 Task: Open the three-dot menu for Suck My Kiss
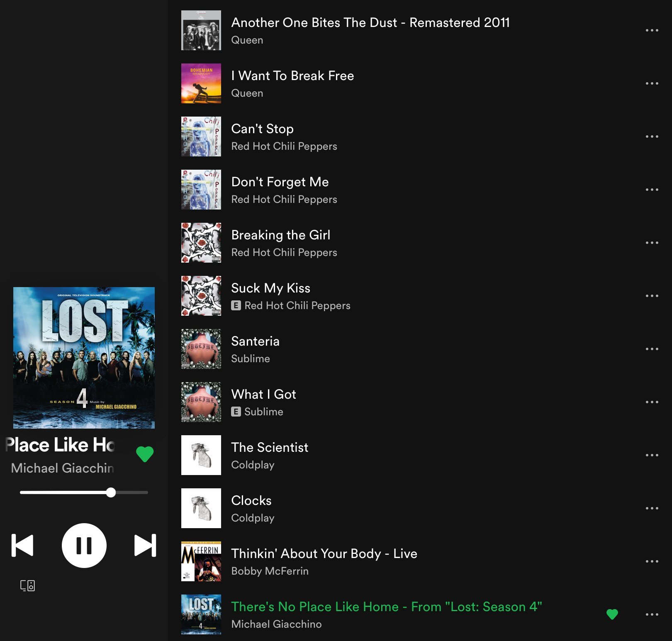[652, 296]
